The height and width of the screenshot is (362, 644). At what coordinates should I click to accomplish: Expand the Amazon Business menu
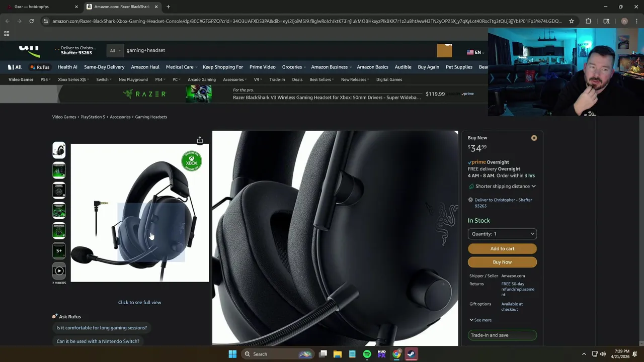tap(331, 67)
